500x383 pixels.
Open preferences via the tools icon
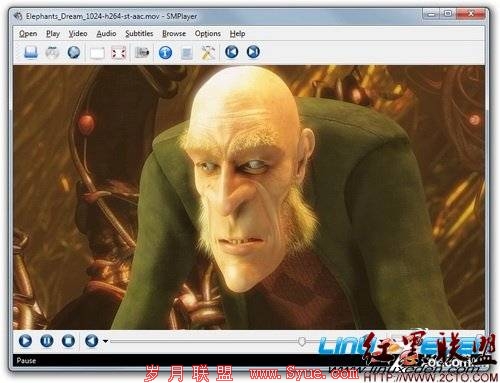[x=208, y=52]
